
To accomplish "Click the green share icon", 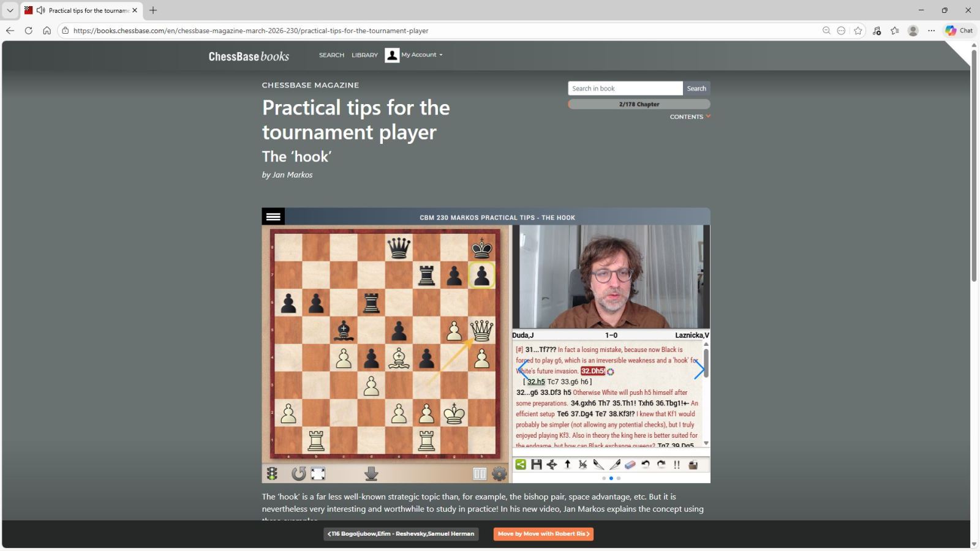I will tap(521, 465).
